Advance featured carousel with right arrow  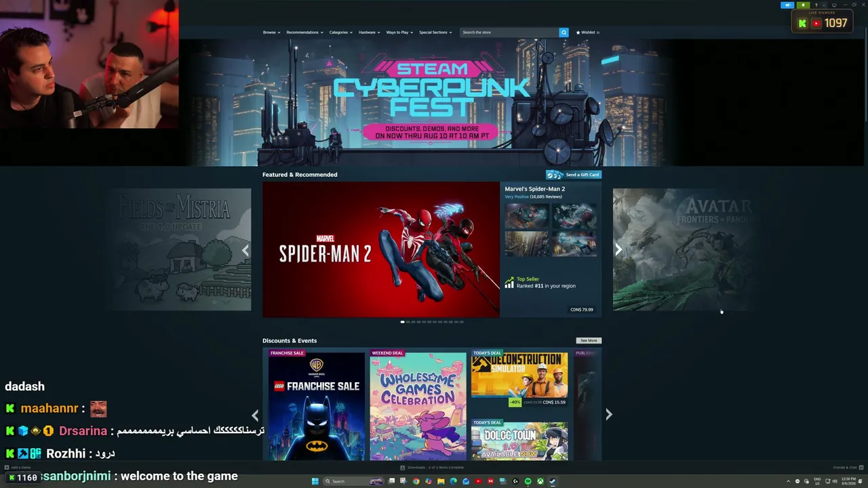tap(618, 250)
